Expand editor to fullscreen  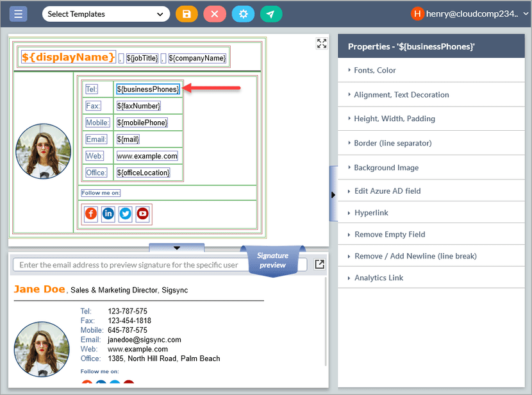(322, 44)
